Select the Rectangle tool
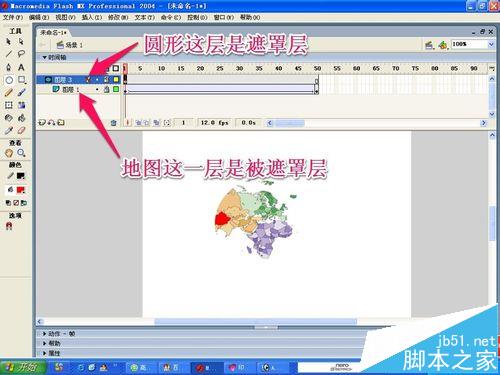Screen dimensions: 500x375 [22, 80]
